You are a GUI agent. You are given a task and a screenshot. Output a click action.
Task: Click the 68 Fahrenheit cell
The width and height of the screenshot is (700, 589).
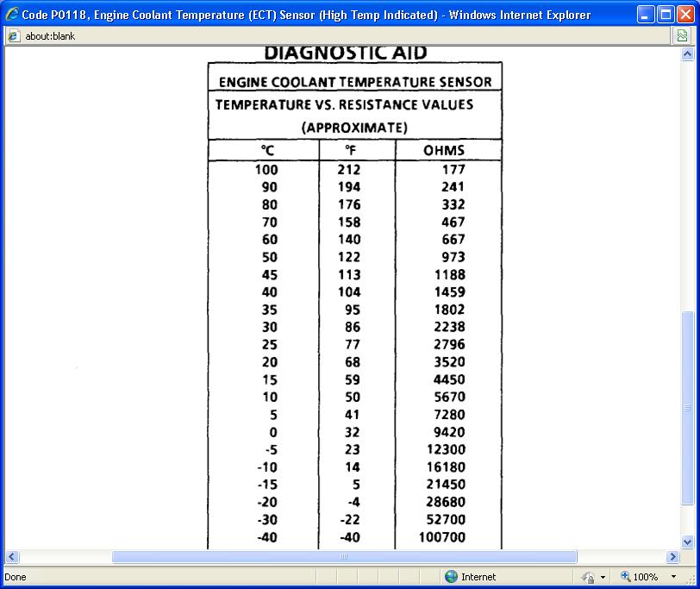point(353,362)
